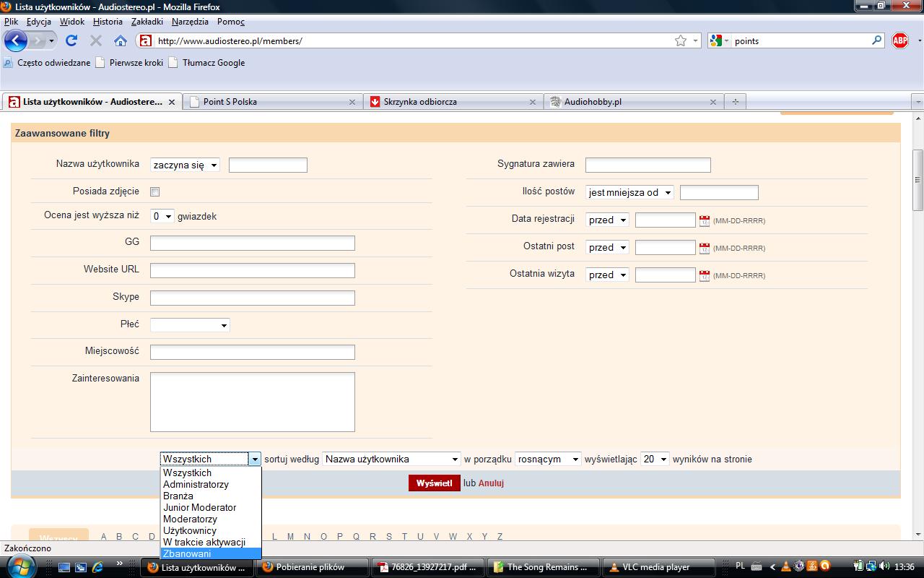Switch to the Skrzynka odbiorcza tab
This screenshot has height=578, width=924.
(453, 102)
